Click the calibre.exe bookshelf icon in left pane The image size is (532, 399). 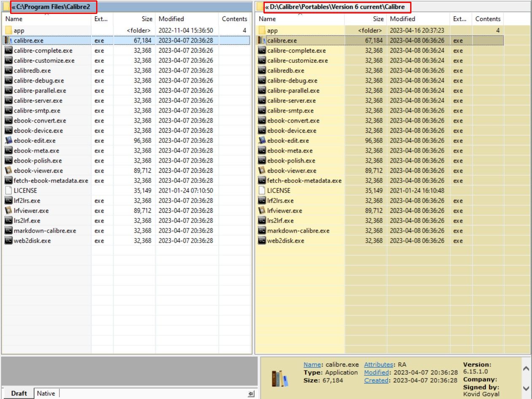point(8,40)
